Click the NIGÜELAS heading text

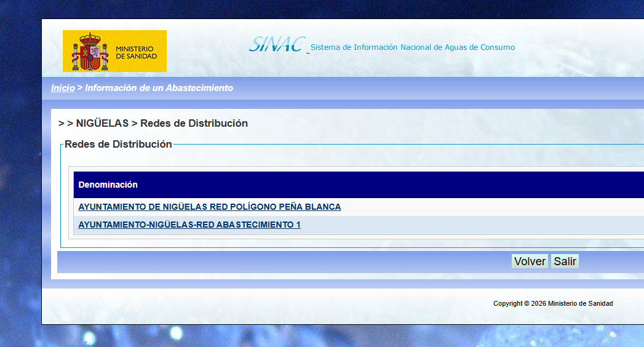102,123
